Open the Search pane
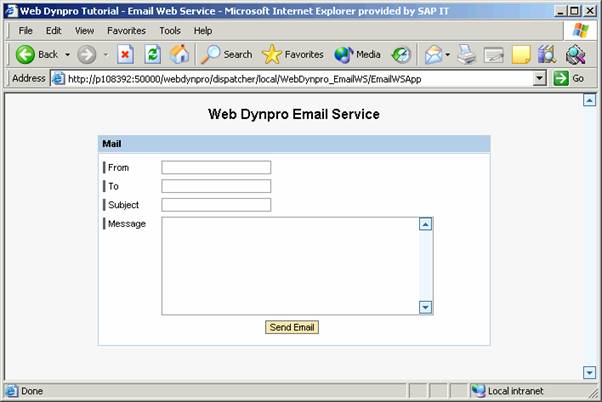This screenshot has width=602, height=402. (x=227, y=54)
